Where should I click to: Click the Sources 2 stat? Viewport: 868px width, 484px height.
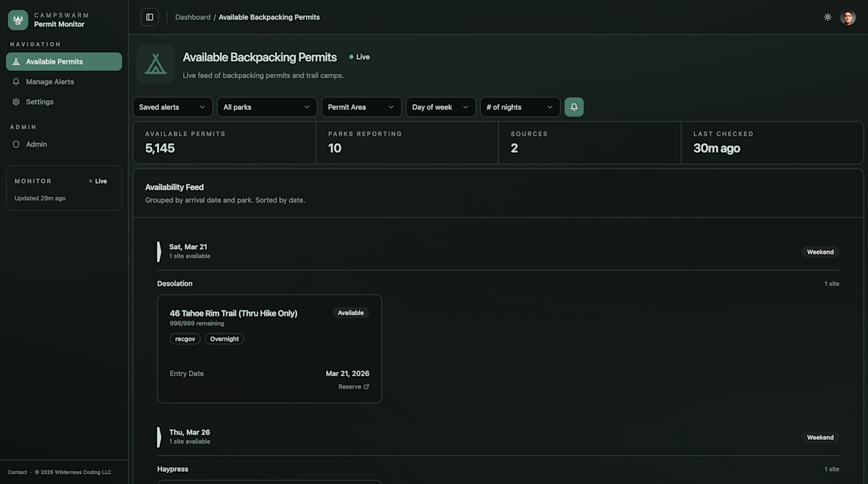click(590, 143)
